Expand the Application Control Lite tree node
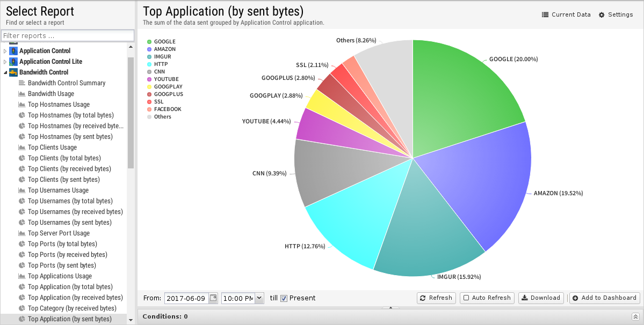This screenshot has height=325, width=644. tap(5, 62)
